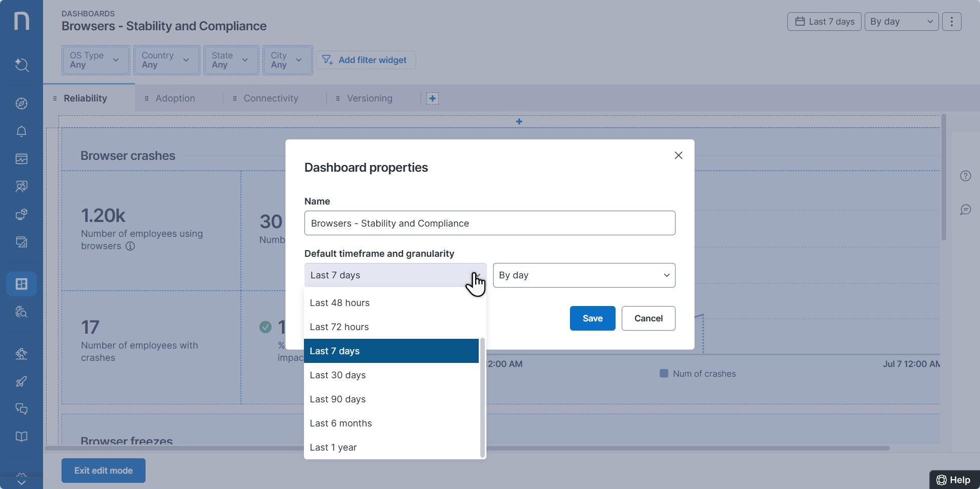Open the Dashboards grid icon in sidebar

click(21, 283)
